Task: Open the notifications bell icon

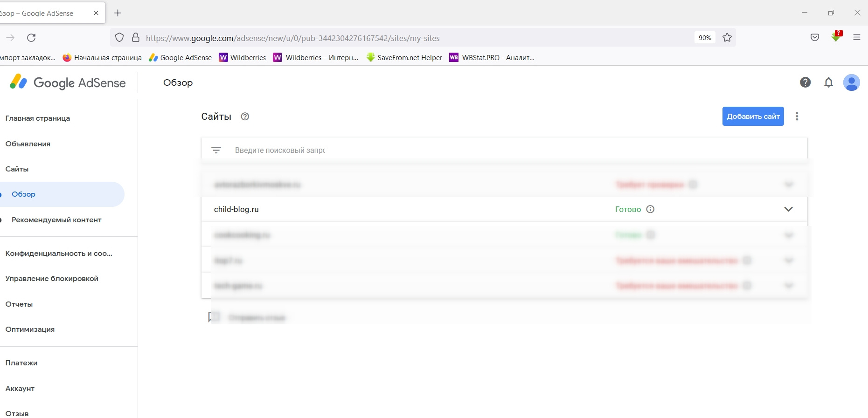Action: [828, 82]
